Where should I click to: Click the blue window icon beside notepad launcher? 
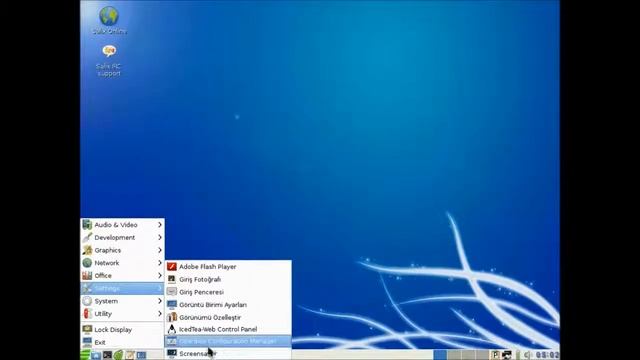(141, 355)
